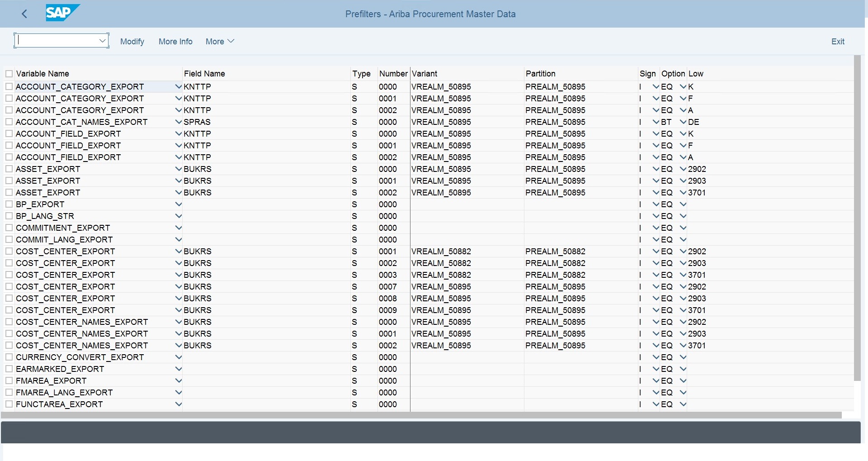Click the Type column header

pos(361,74)
